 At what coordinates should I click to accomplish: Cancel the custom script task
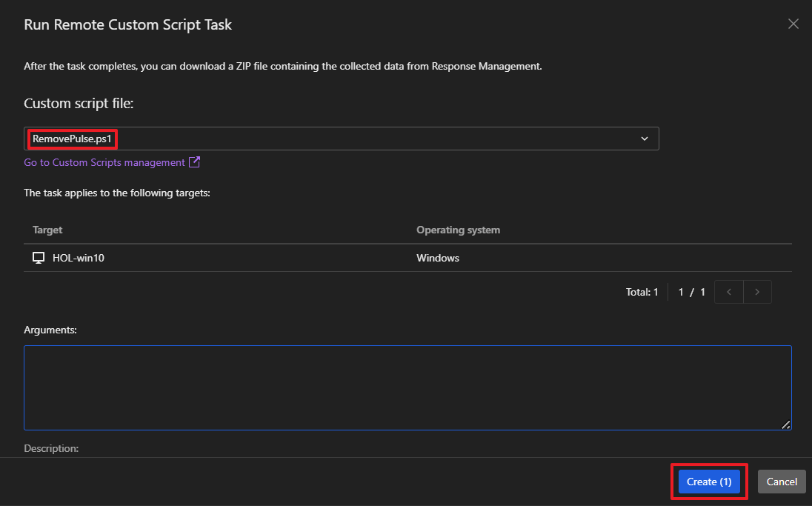[782, 482]
